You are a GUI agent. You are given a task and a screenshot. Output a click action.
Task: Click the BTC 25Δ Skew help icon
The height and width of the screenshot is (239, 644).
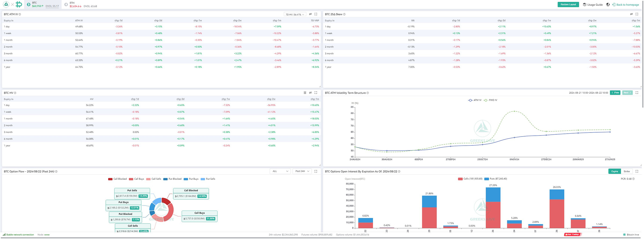344,14
